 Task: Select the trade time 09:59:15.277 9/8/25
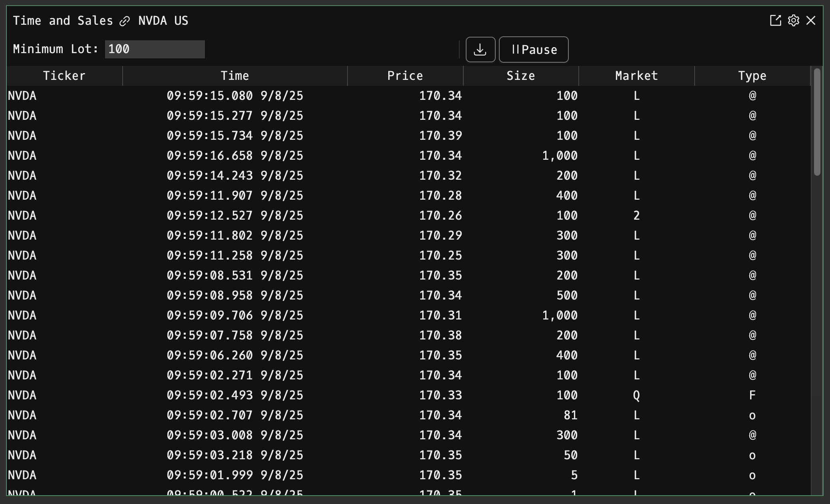pos(235,116)
